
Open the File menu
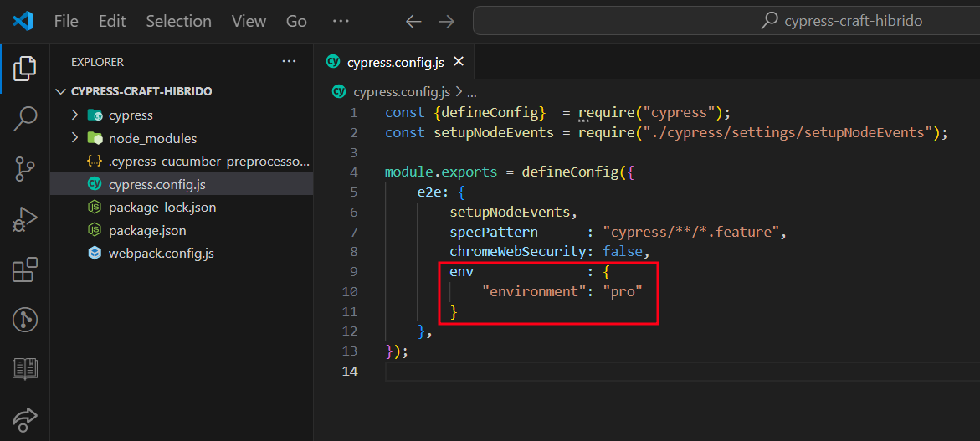(66, 21)
